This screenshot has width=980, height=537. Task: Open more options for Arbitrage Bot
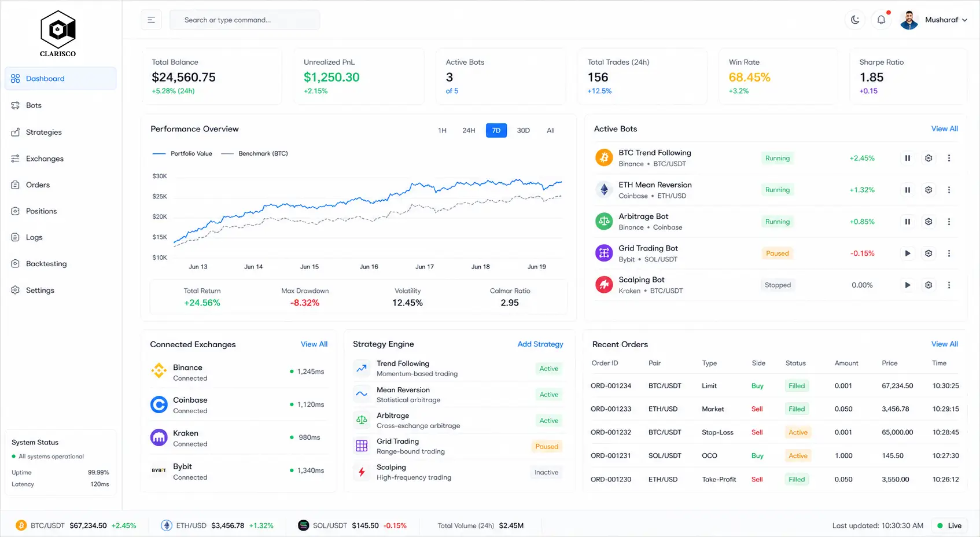click(x=949, y=222)
